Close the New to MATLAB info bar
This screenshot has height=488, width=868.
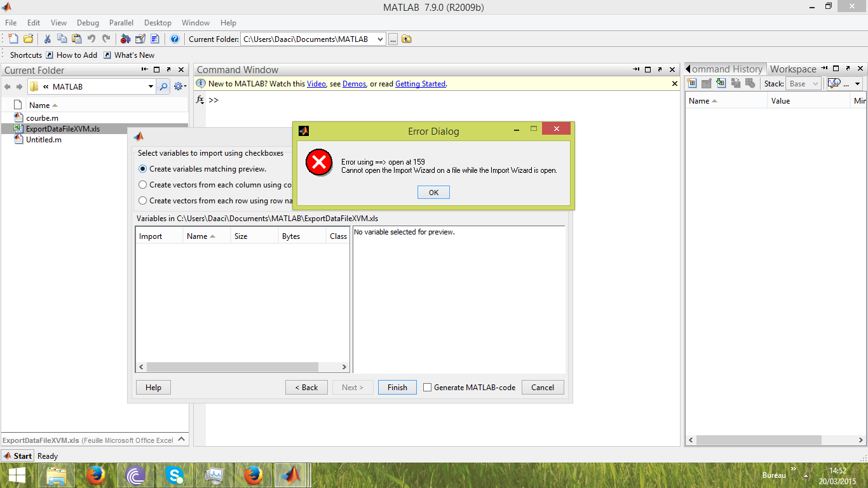(x=675, y=84)
